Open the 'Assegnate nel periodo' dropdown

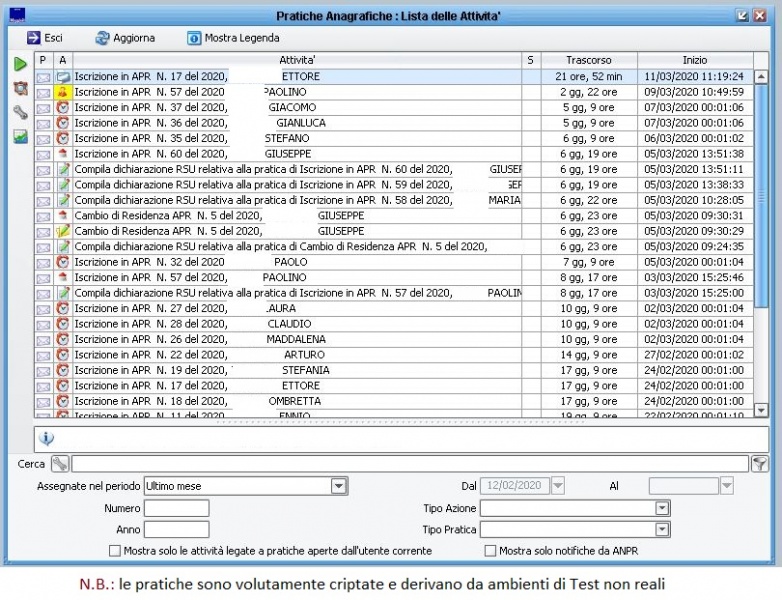(339, 486)
